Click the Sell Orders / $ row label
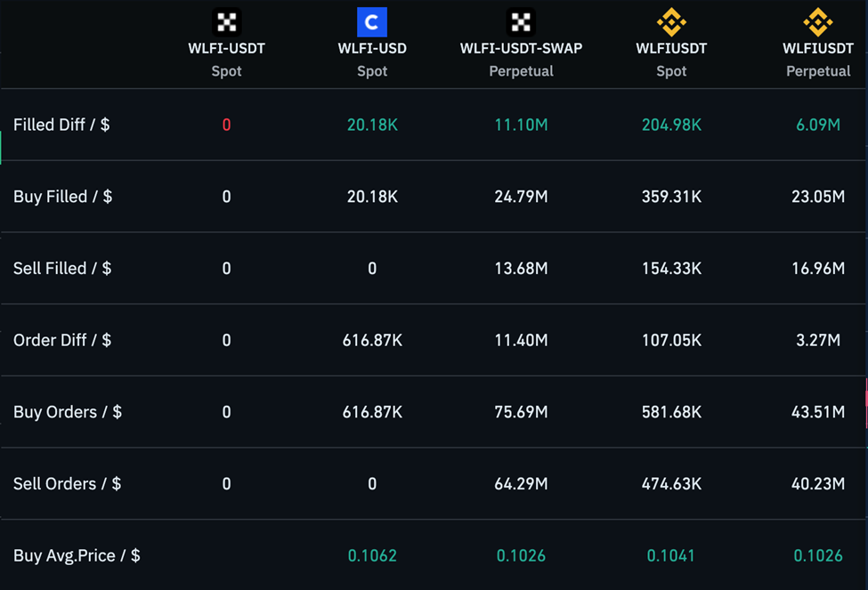Viewport: 868px width, 590px height. pos(68,484)
